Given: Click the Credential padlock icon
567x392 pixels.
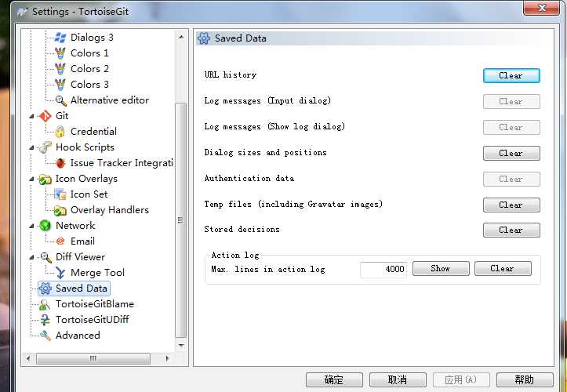Looking at the screenshot, I should [60, 131].
